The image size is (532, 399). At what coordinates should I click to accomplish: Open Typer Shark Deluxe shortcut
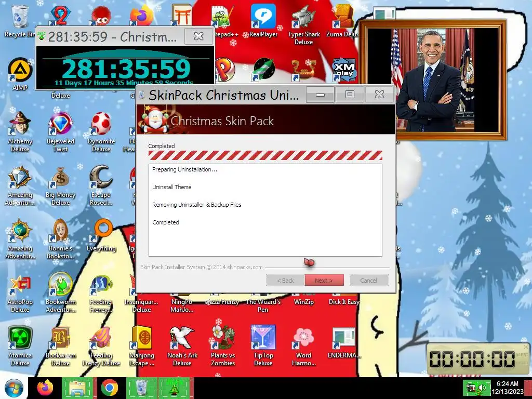click(303, 25)
